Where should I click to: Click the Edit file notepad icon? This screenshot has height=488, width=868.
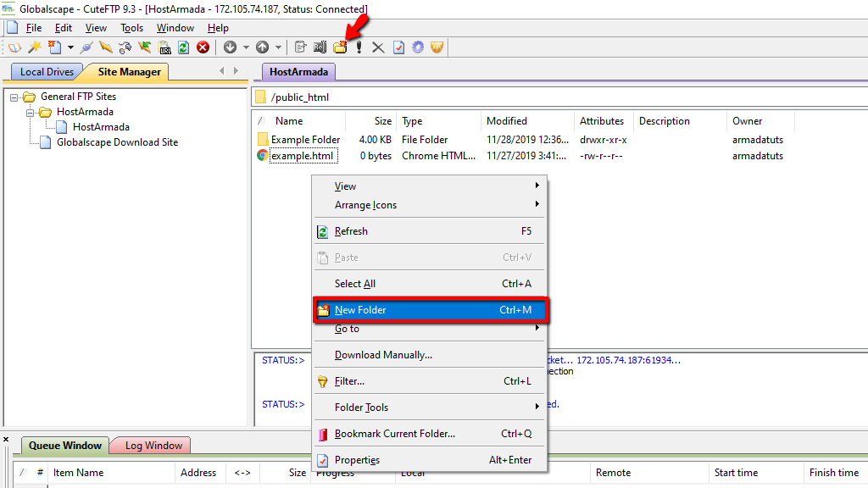[300, 47]
